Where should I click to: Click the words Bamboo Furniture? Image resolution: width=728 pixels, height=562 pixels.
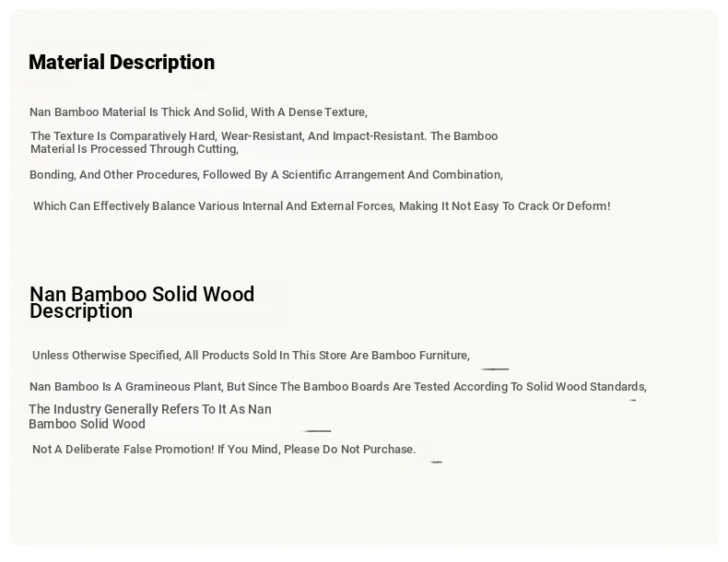tap(420, 356)
